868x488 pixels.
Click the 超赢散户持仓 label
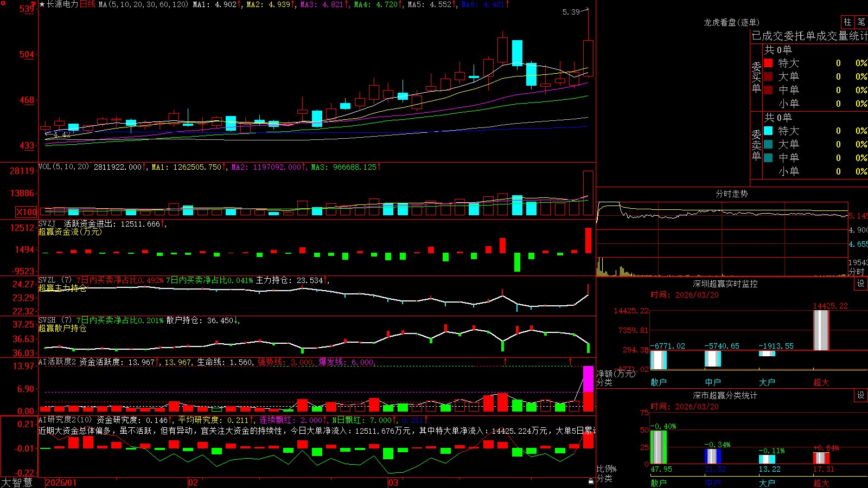62,328
